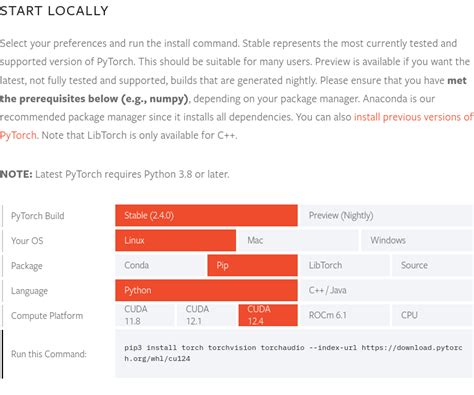Screen dimensions: 474x395
Task: Select the Stable (2.4.0) build option
Action: point(206,215)
